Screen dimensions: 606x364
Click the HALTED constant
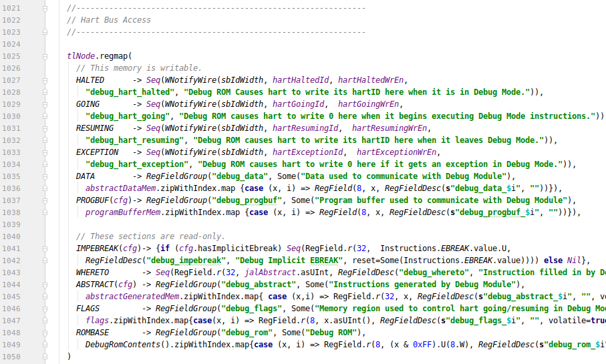tap(90, 80)
